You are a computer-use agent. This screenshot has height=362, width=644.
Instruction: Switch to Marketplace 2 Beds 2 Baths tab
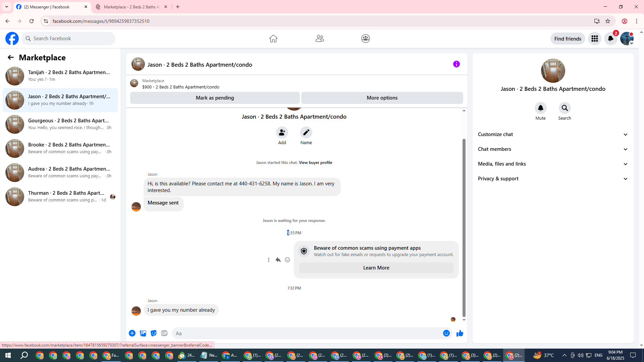pyautogui.click(x=131, y=7)
